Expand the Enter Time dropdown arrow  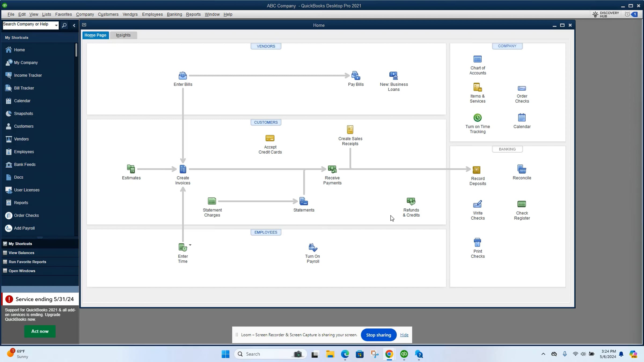[x=190, y=245]
